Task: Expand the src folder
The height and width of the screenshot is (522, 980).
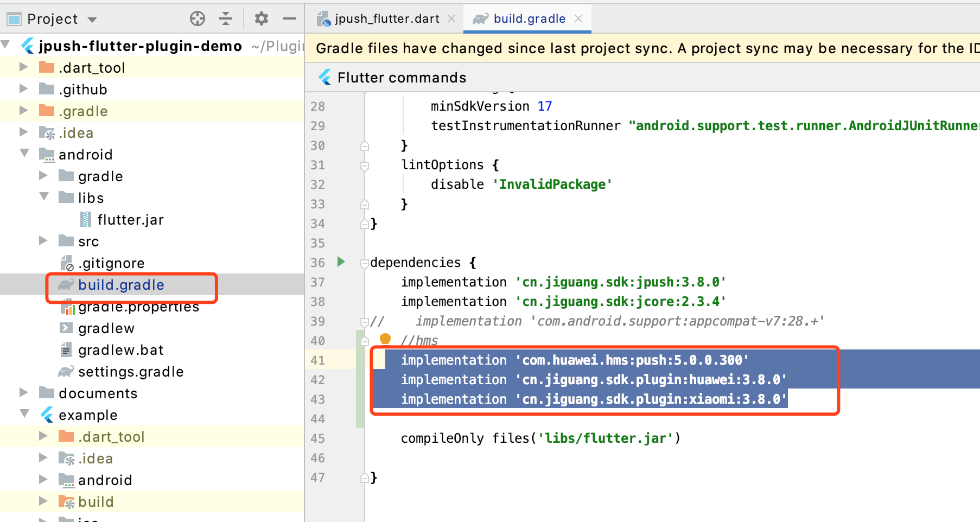Action: 43,240
